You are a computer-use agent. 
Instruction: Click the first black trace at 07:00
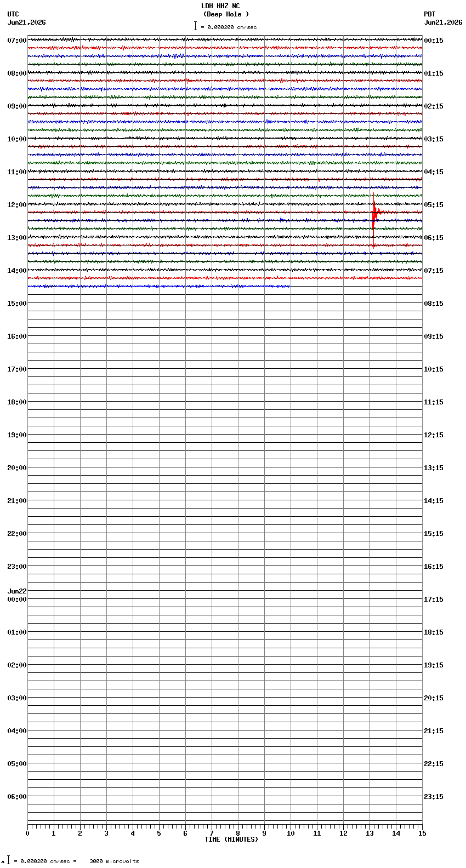click(225, 39)
